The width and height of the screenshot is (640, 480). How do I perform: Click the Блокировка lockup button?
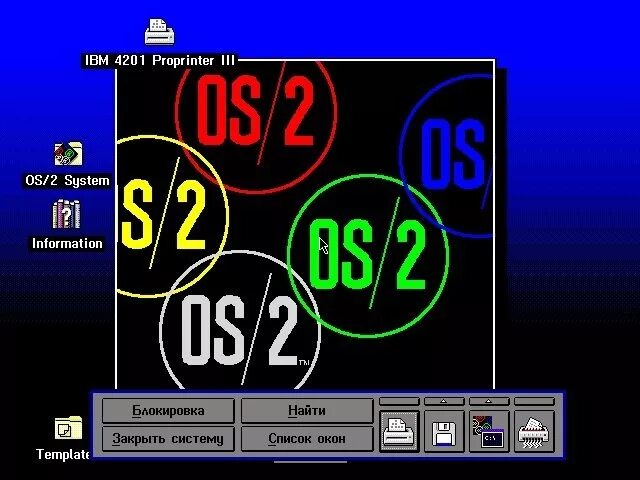(x=168, y=411)
